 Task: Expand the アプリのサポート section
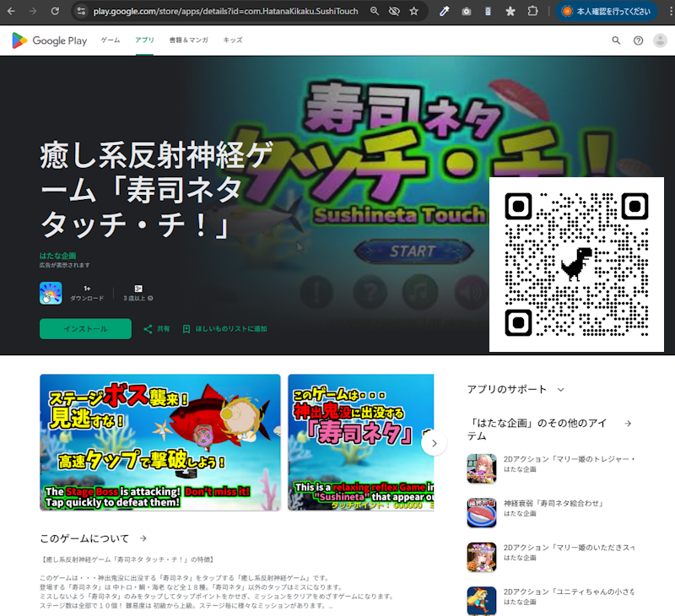pos(560,390)
